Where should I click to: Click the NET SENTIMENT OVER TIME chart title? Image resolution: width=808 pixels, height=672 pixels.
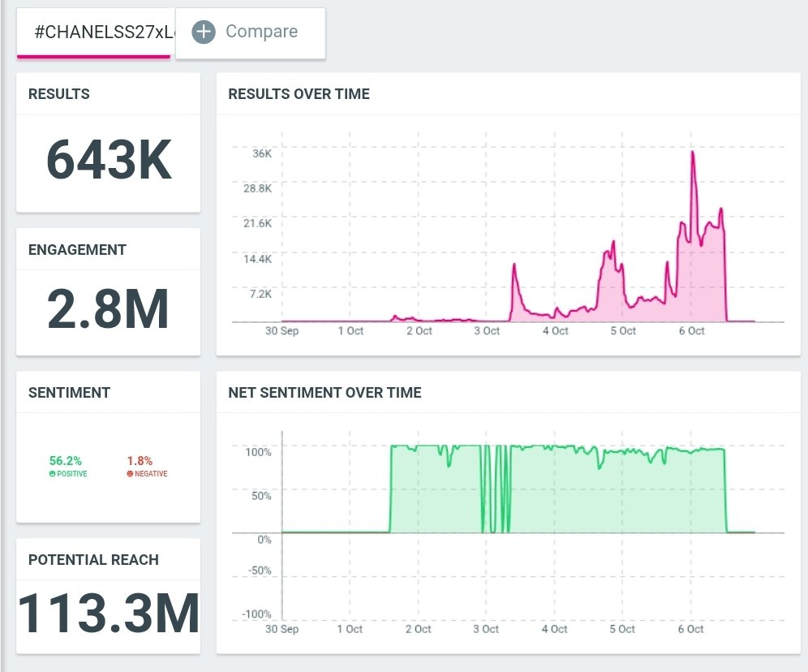(324, 393)
